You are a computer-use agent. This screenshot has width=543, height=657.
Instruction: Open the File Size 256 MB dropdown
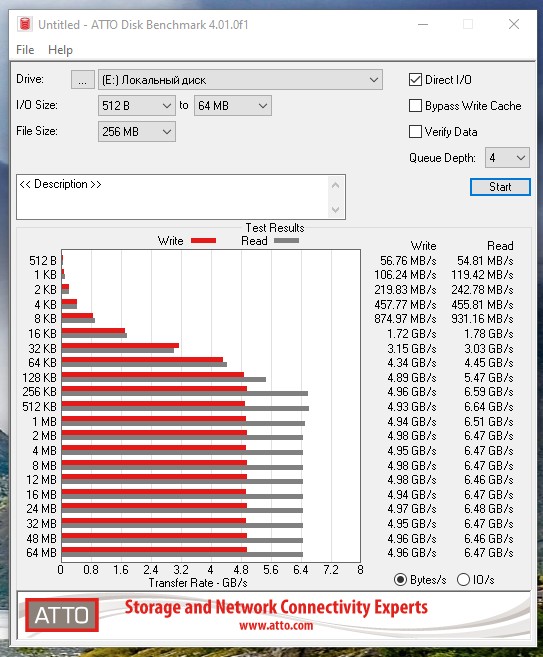[137, 132]
